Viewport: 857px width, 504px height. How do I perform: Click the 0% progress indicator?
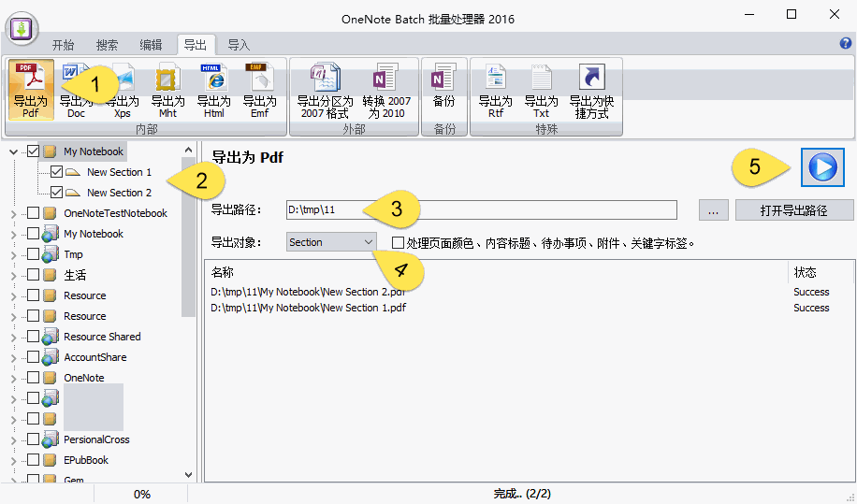click(x=142, y=494)
